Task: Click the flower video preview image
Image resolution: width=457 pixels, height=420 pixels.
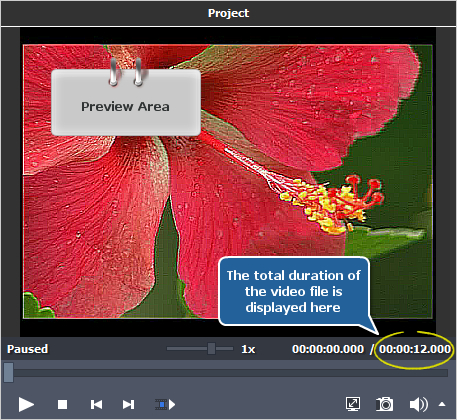Action: 228,182
